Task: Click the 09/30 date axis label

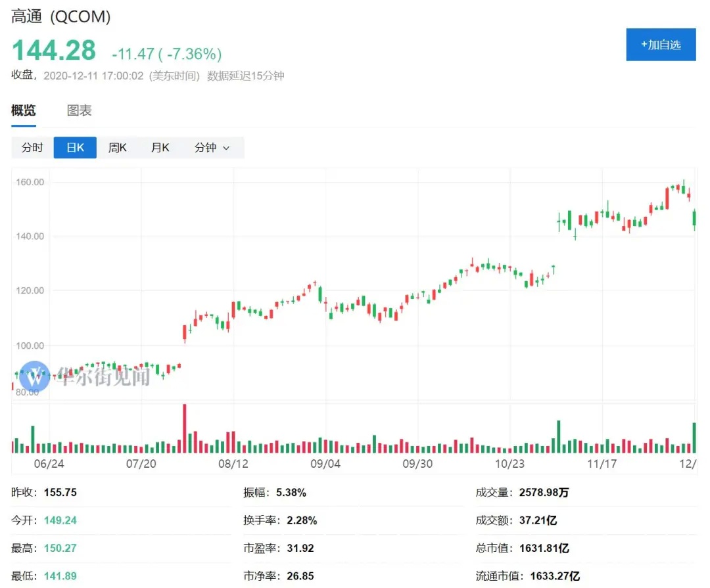Action: pyautogui.click(x=417, y=464)
